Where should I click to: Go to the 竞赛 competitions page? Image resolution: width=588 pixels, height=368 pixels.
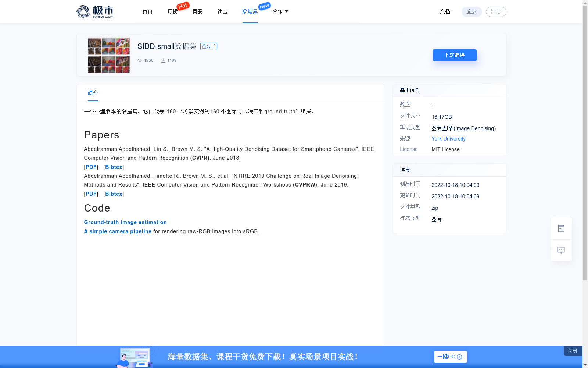(x=197, y=11)
